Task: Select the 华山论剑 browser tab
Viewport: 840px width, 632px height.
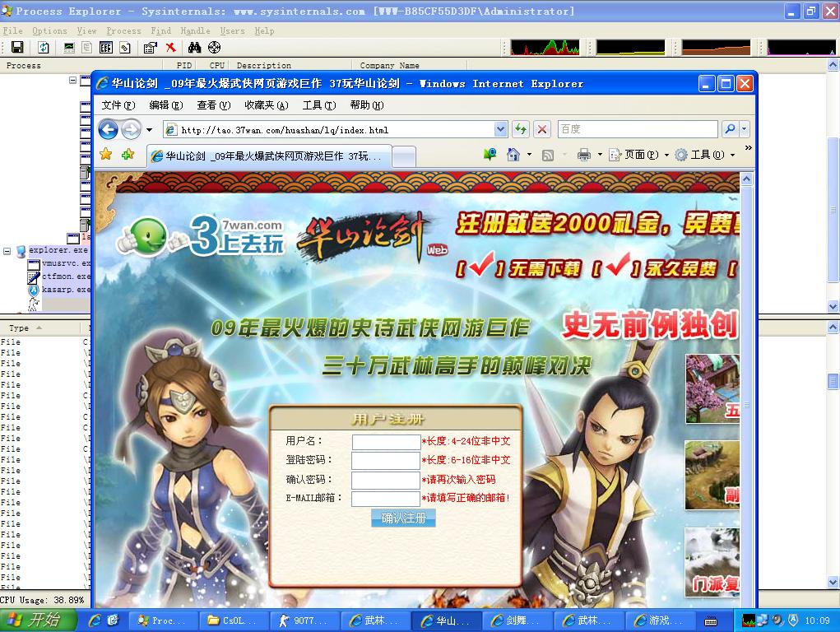Action: tap(270, 156)
